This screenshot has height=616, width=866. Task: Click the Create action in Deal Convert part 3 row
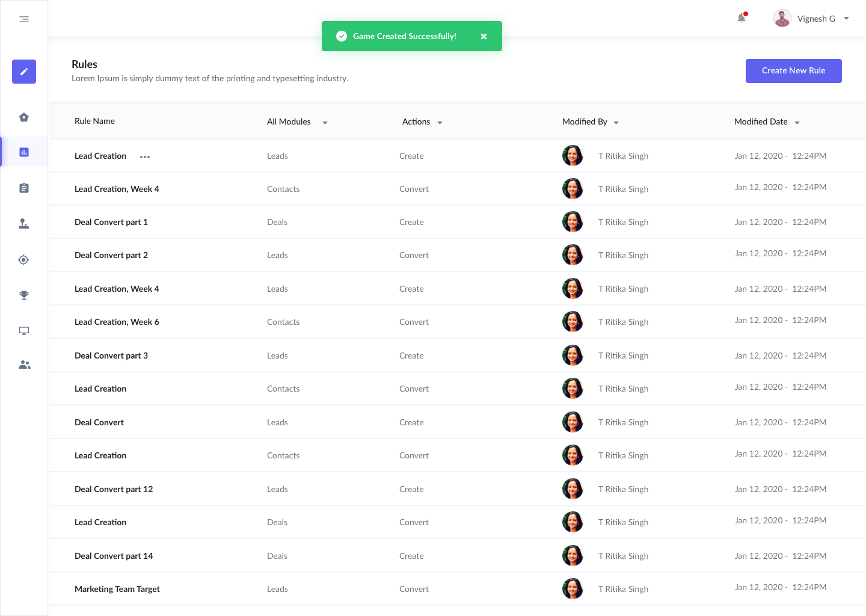pos(411,356)
